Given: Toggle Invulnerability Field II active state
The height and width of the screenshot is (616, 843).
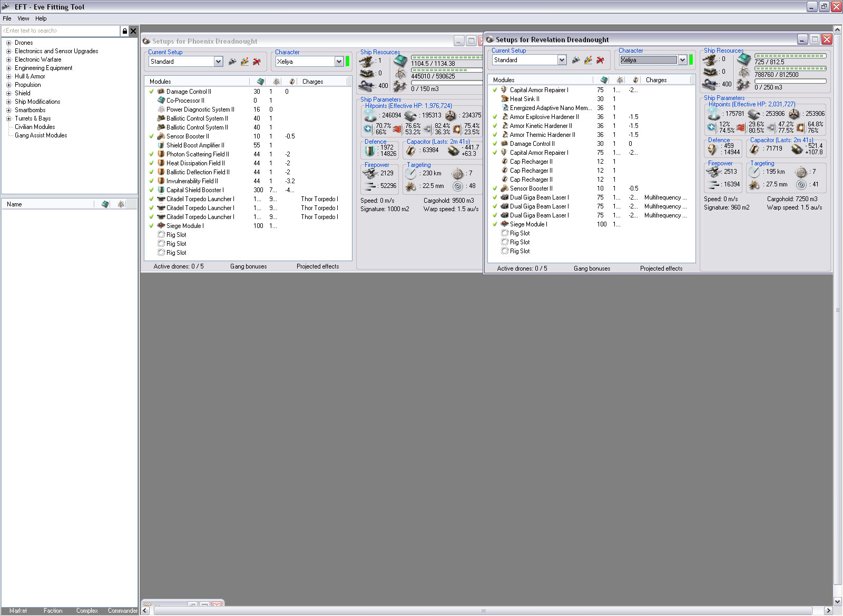Looking at the screenshot, I should pyautogui.click(x=152, y=181).
